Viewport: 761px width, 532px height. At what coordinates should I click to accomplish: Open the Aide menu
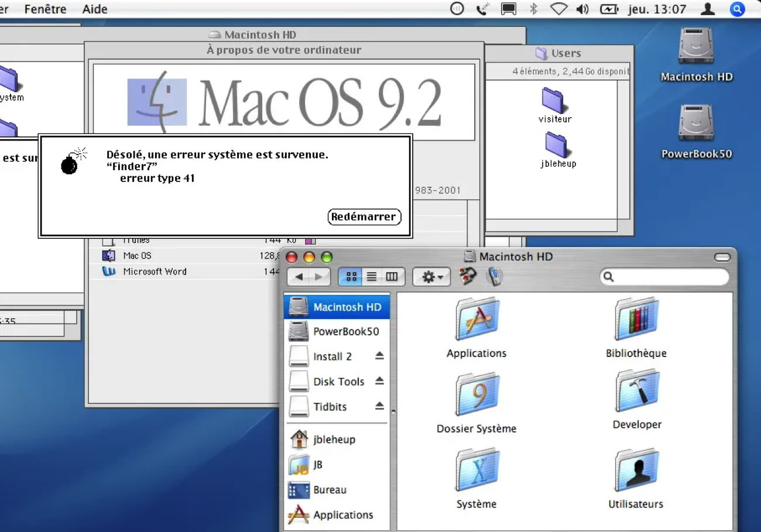click(95, 9)
